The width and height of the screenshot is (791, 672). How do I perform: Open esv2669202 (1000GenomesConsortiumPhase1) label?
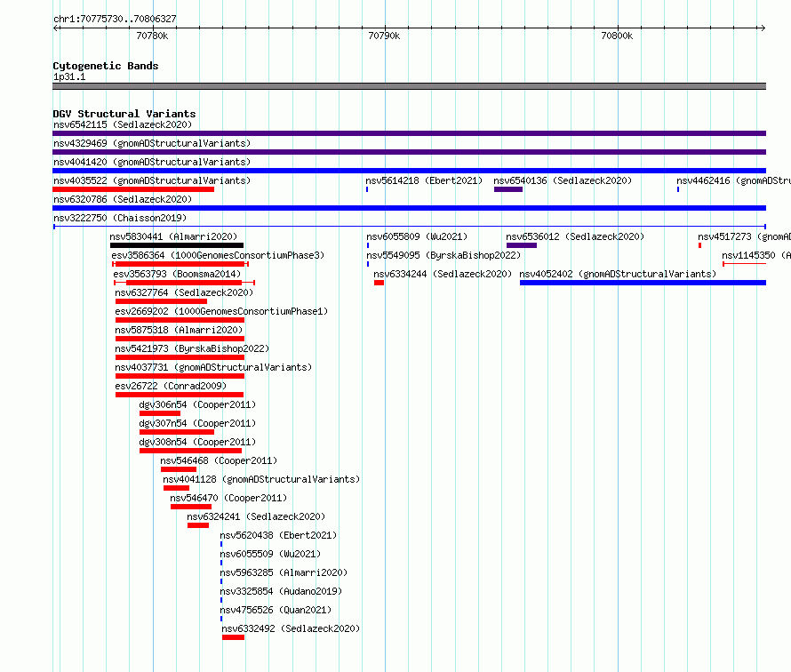coord(221,311)
